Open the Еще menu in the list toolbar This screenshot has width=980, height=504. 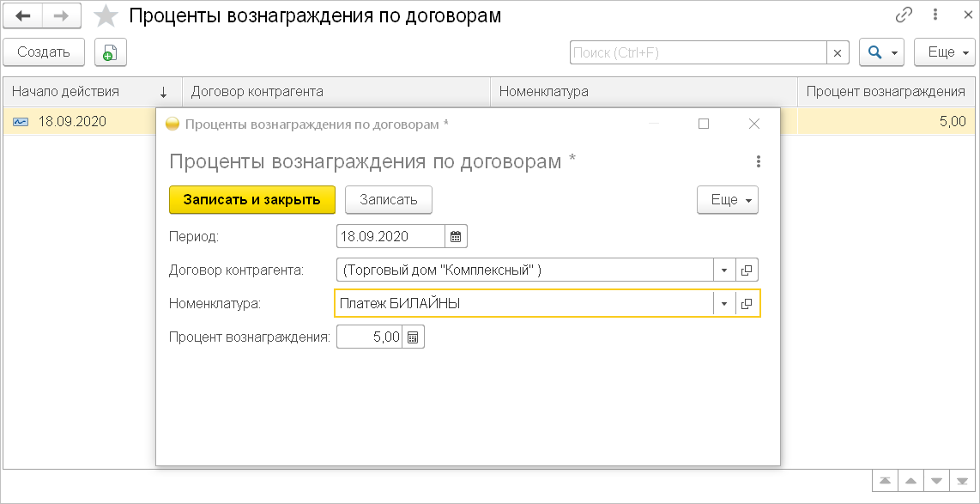click(x=944, y=52)
